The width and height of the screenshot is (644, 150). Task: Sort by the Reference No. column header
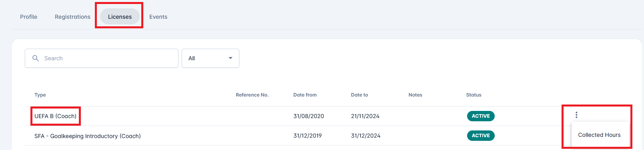(x=252, y=95)
